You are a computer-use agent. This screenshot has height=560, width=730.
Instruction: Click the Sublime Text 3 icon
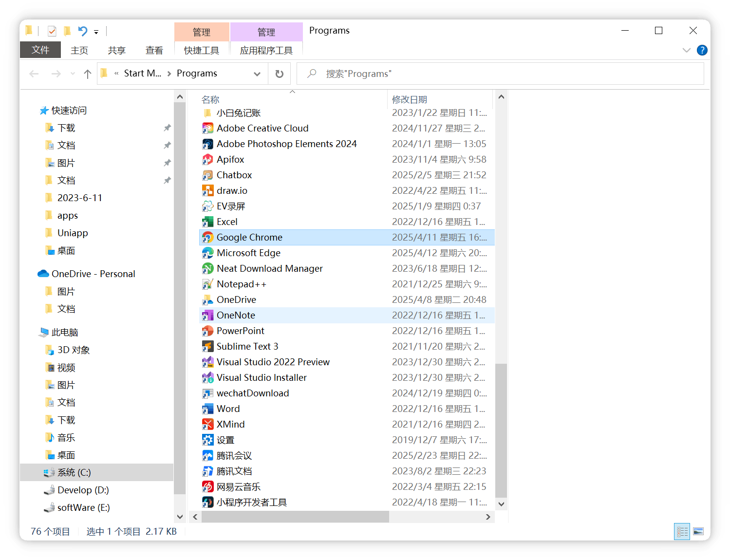[207, 346]
